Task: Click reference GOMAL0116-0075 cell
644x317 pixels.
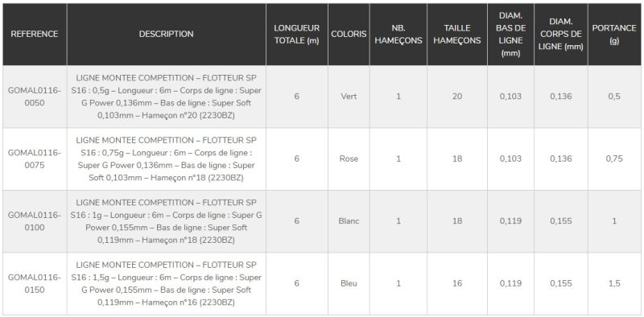Action: (x=35, y=159)
